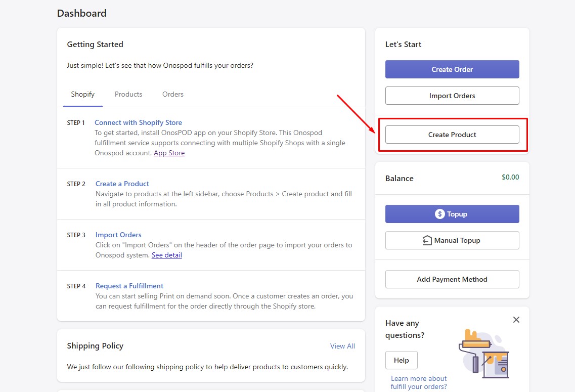Click the STEP 4 label
575x392 pixels.
[x=76, y=286]
